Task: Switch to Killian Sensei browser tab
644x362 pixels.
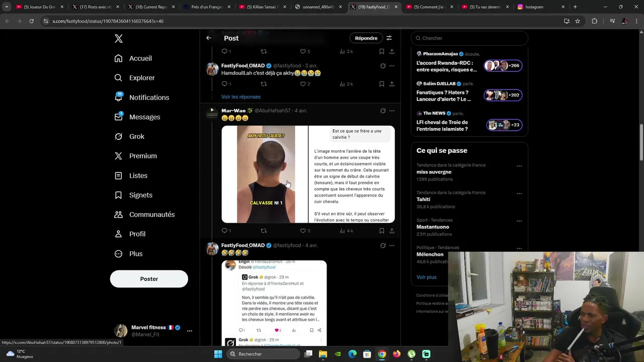Action: coord(263,7)
